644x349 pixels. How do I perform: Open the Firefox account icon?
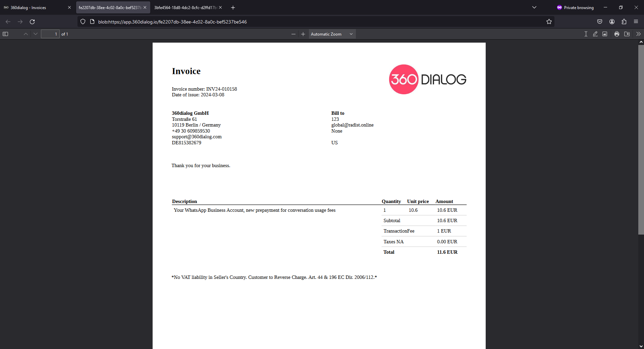coord(612,22)
